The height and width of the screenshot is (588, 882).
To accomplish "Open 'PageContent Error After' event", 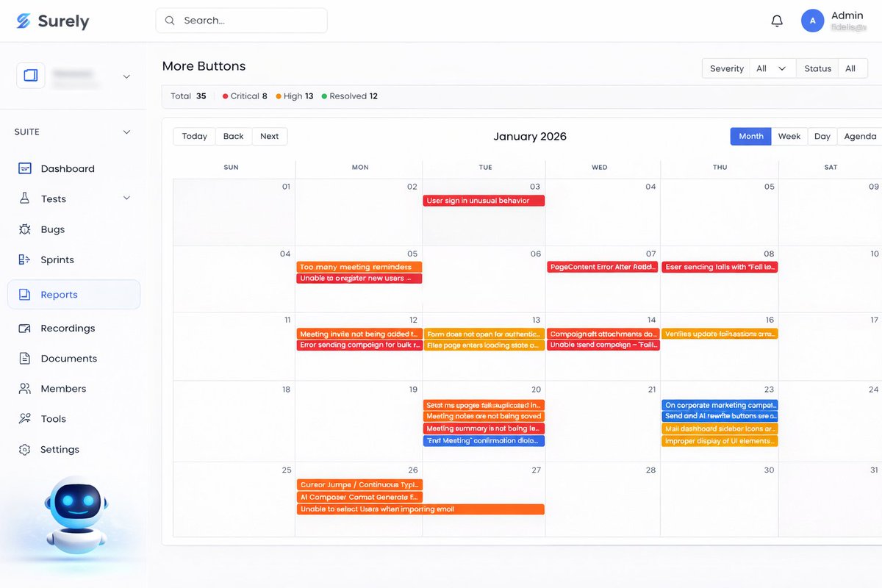I will [x=603, y=267].
